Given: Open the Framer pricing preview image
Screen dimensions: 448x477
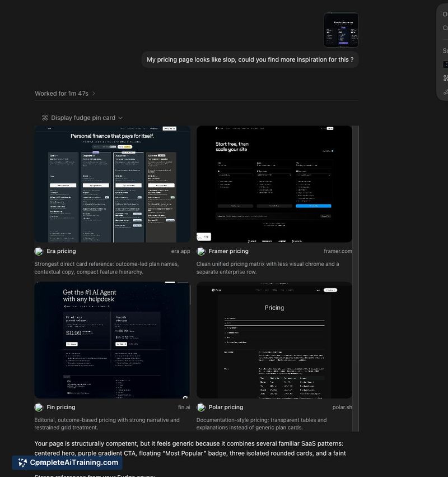Looking at the screenshot, I should click(x=274, y=184).
